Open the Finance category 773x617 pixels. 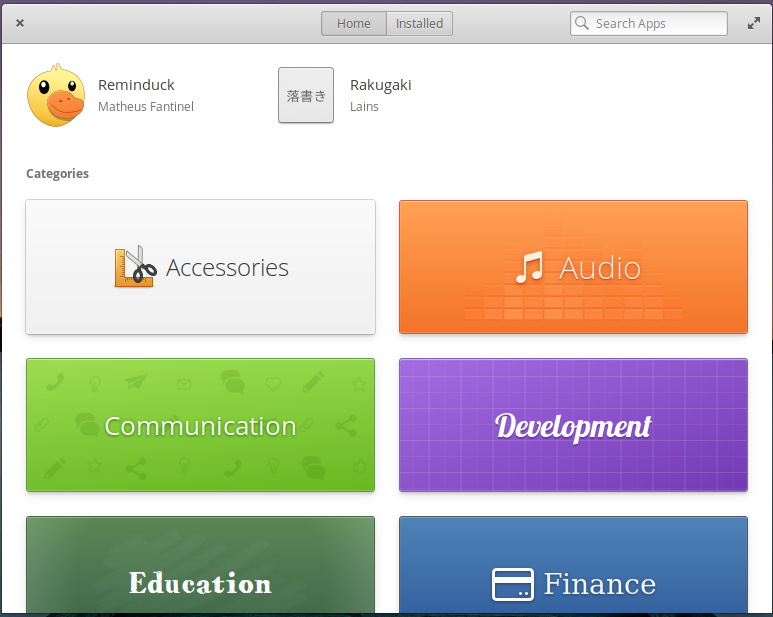[x=573, y=565]
